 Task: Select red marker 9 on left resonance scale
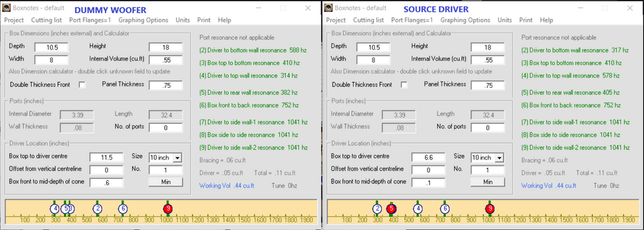click(x=167, y=209)
